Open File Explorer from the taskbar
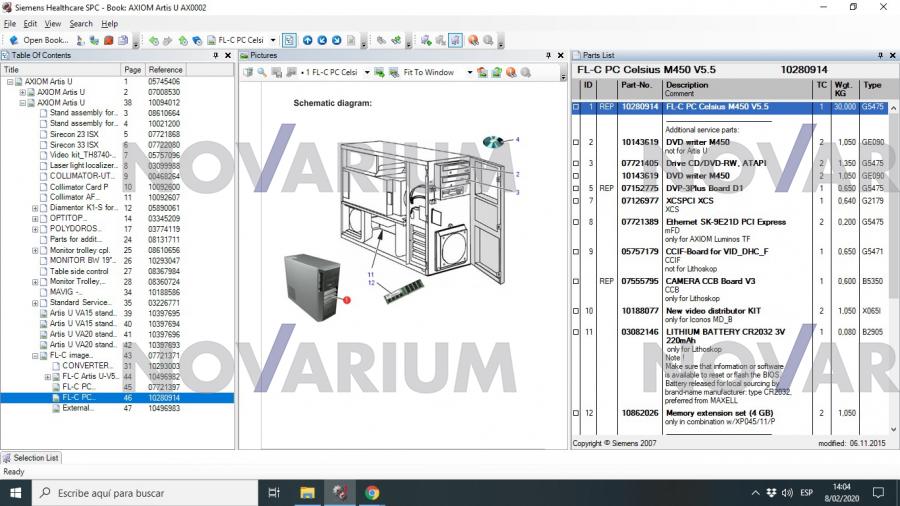Screen dimensions: 900x506 tap(308, 492)
